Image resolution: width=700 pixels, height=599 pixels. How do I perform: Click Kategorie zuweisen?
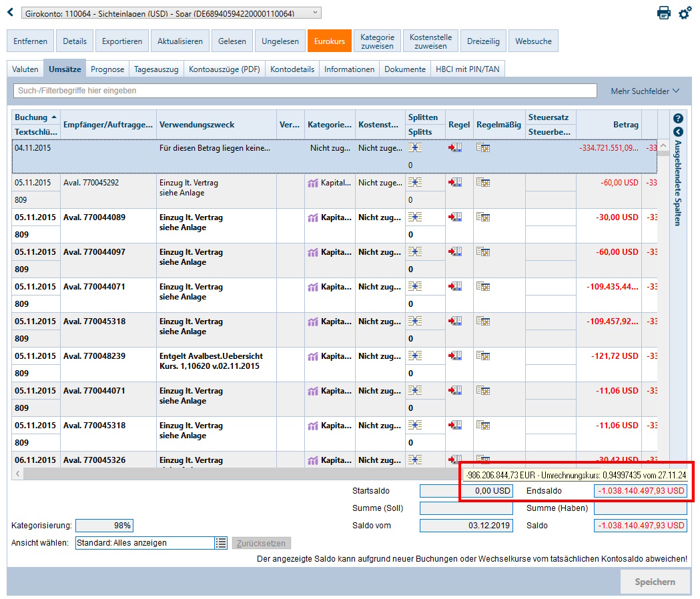(x=377, y=41)
